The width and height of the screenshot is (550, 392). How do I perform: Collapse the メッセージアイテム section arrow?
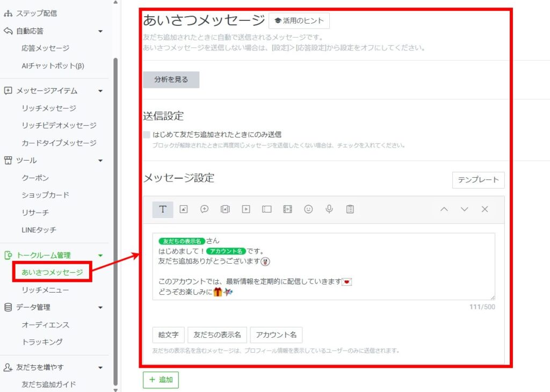[x=100, y=91]
